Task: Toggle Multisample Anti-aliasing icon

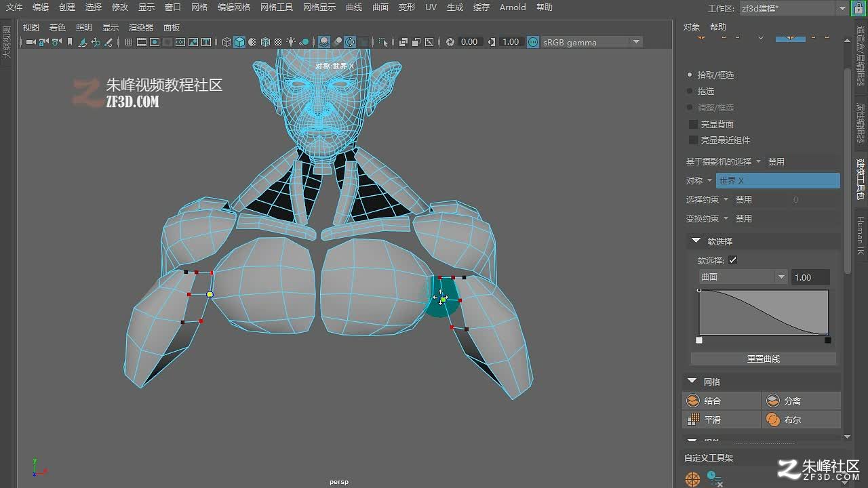Action: click(349, 42)
